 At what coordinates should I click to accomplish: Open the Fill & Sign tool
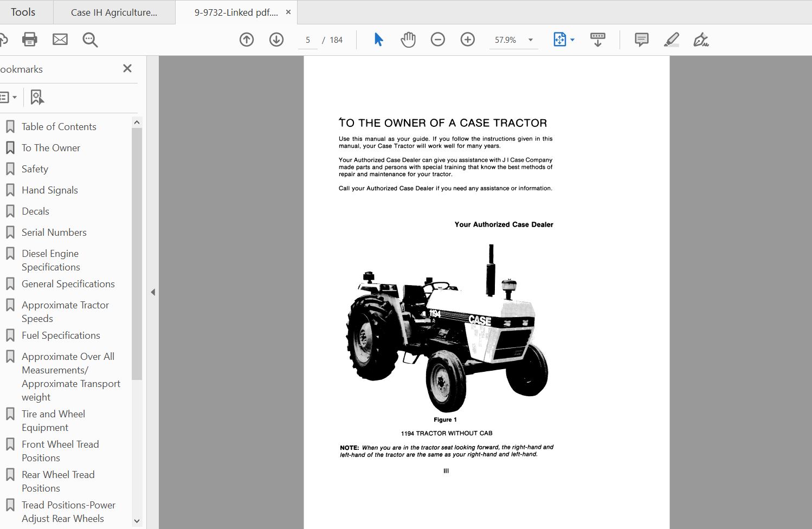[x=701, y=39]
